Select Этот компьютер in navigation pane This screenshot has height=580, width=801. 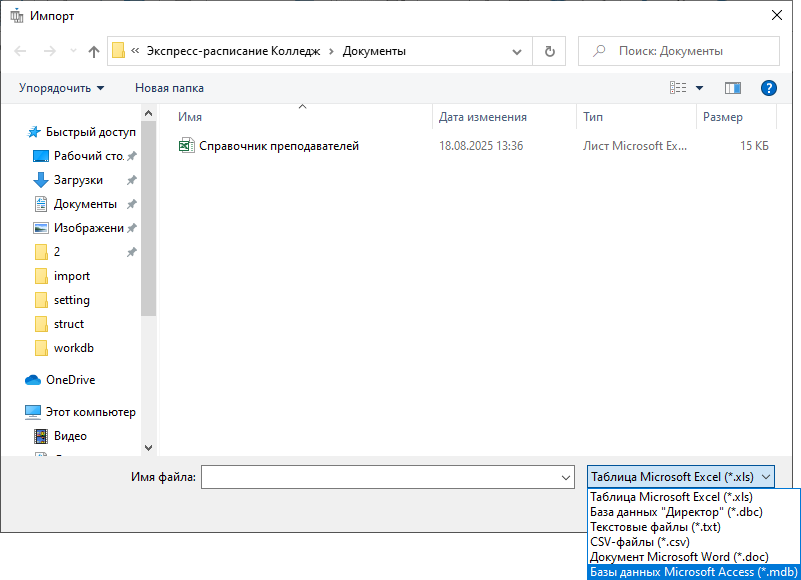coord(90,412)
